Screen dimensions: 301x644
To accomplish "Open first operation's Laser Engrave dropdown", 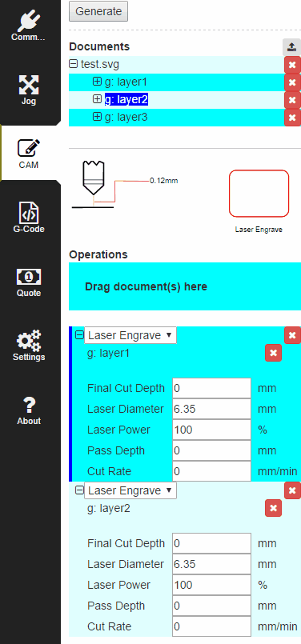I will pyautogui.click(x=130, y=335).
